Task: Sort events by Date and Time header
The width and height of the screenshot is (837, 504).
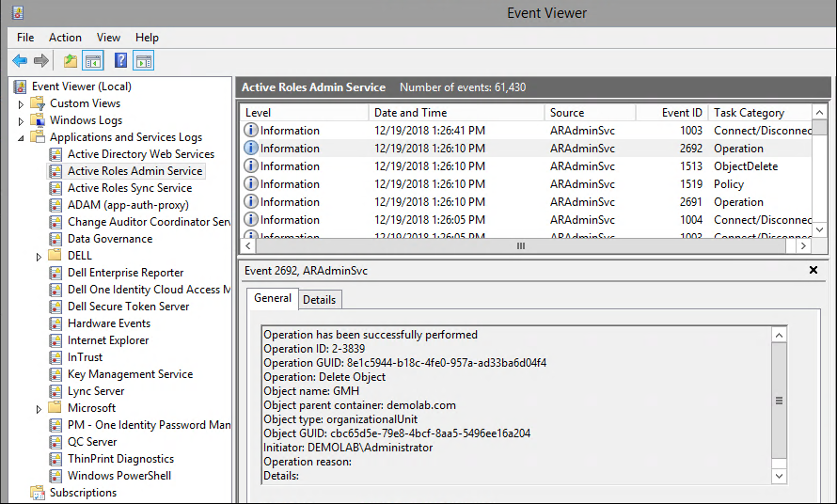Action: [x=456, y=113]
